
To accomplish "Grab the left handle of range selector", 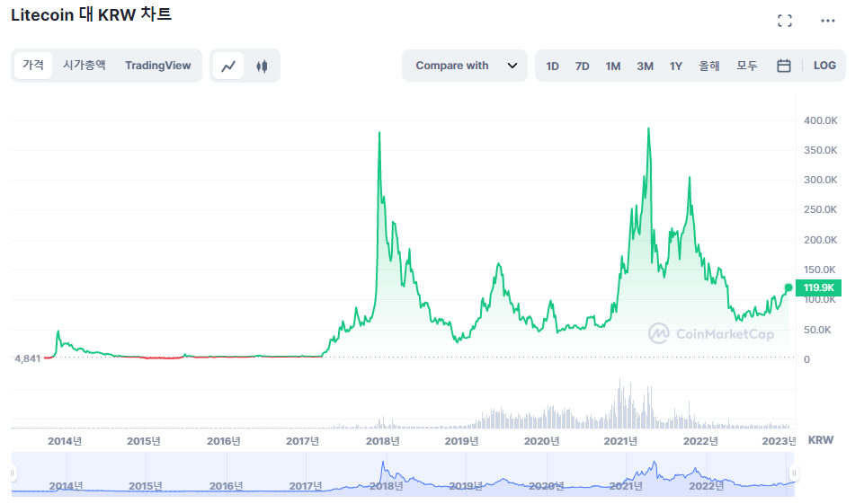I will point(13,473).
